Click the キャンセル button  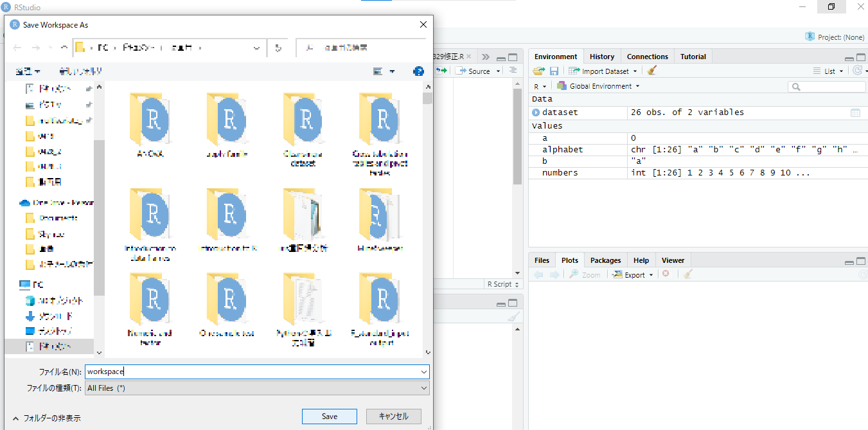[x=394, y=417]
